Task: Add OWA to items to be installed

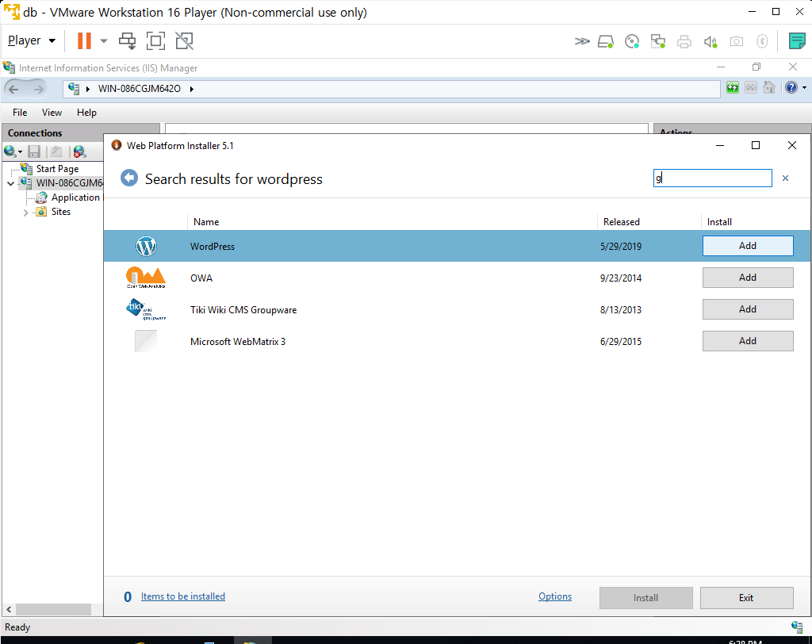Action: click(x=747, y=278)
